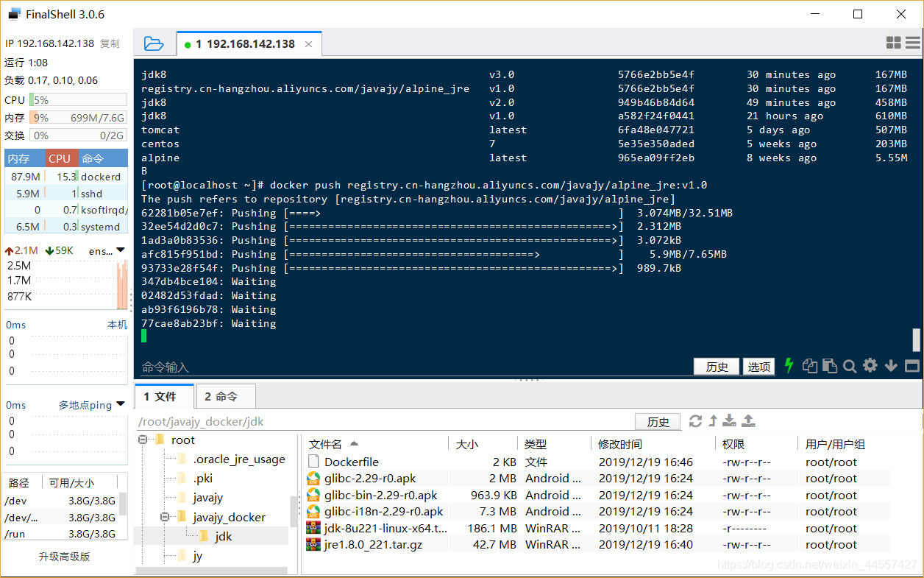The height and width of the screenshot is (578, 924).
Task: Click the CPU usage bar showing 5%
Action: [x=78, y=100]
